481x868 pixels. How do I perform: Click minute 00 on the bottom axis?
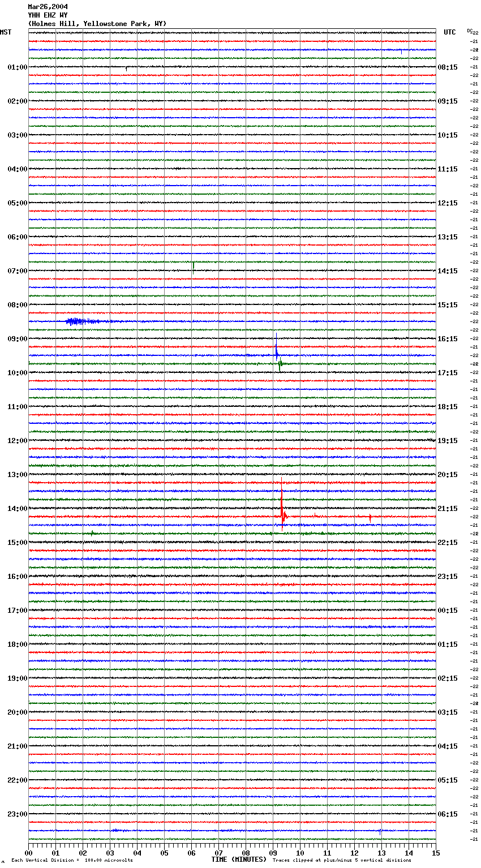point(28,853)
